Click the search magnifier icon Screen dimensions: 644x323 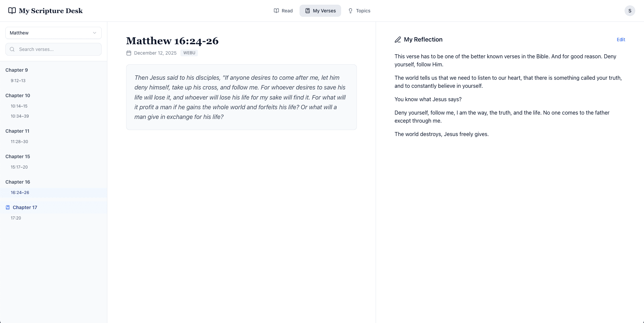[12, 49]
